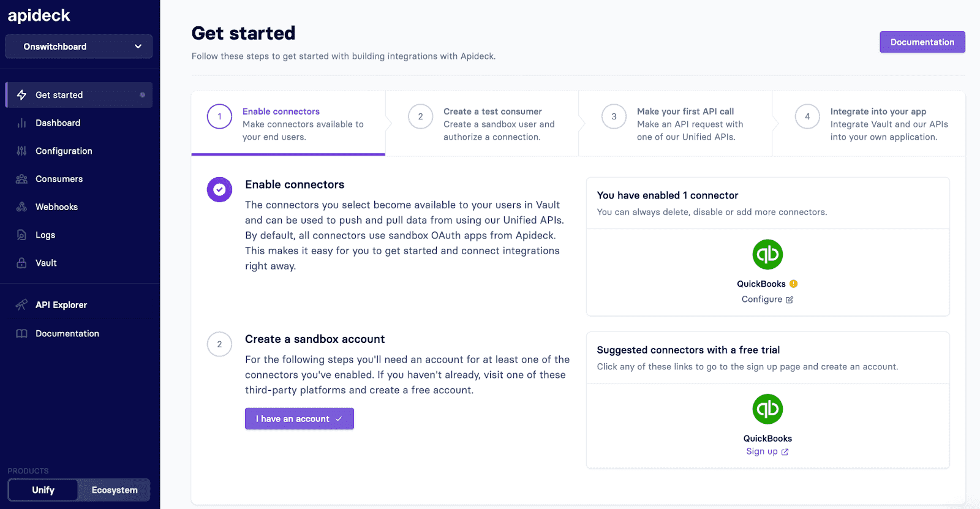Click the I have an account button
The image size is (980, 509).
[x=299, y=419]
